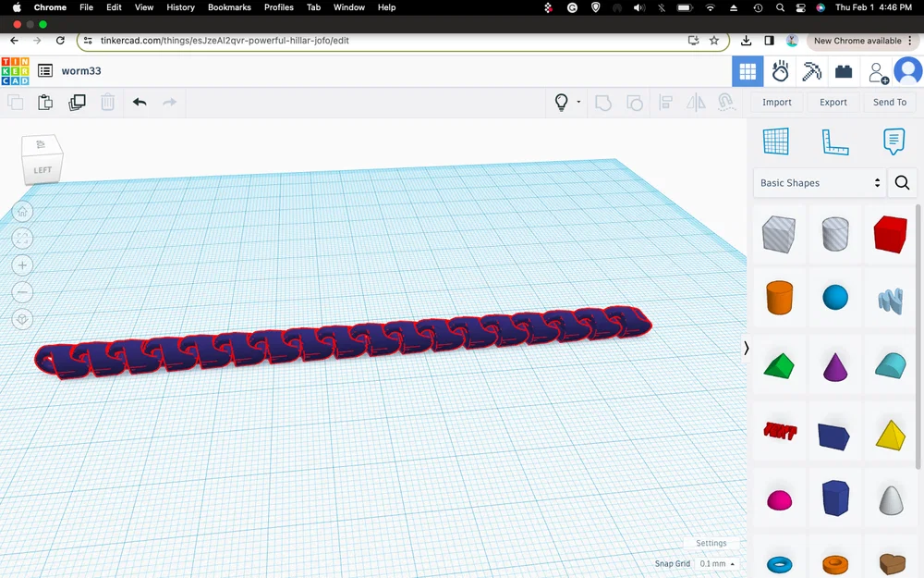Open the Bricks view
The width and height of the screenshot is (924, 578).
(843, 71)
